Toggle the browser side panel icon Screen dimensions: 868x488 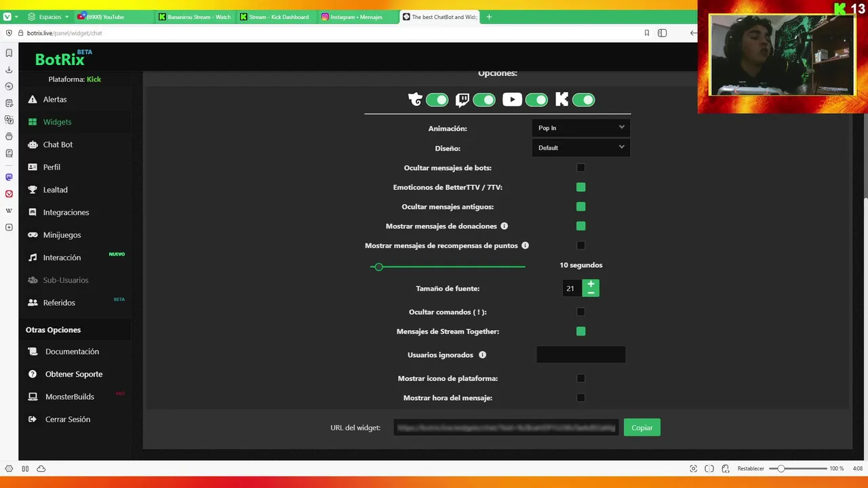coord(663,33)
